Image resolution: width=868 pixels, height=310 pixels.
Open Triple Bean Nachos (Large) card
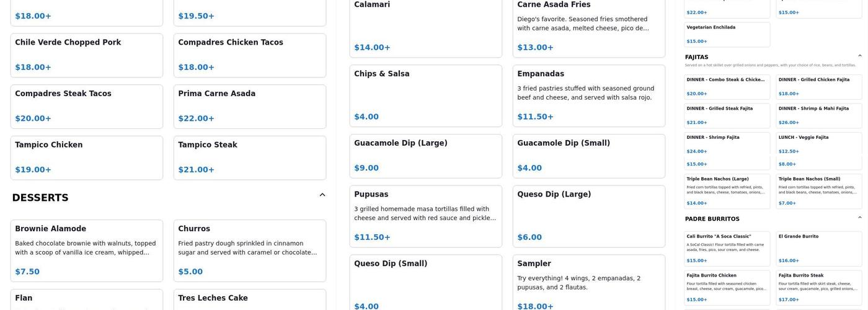[x=727, y=191]
